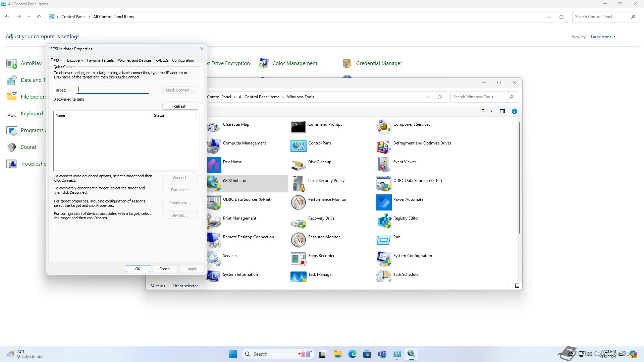This screenshot has height=362, width=644.
Task: Open the Task Manager icon
Action: [x=298, y=276]
